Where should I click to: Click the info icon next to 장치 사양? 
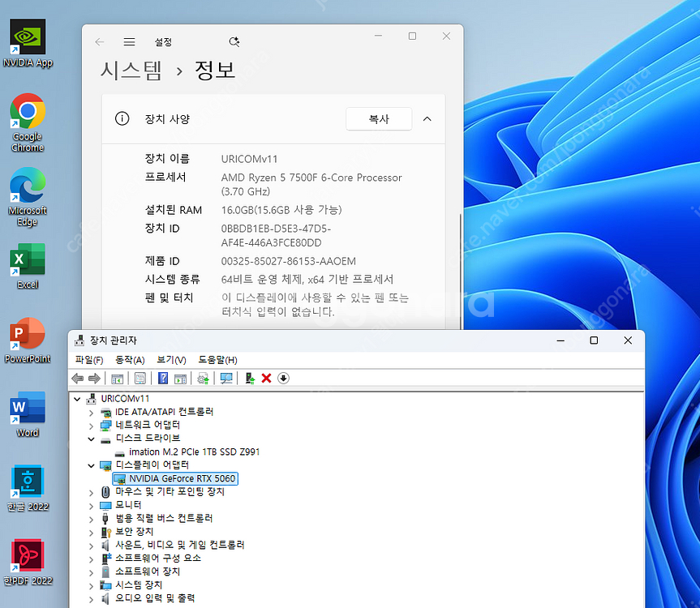[122, 118]
